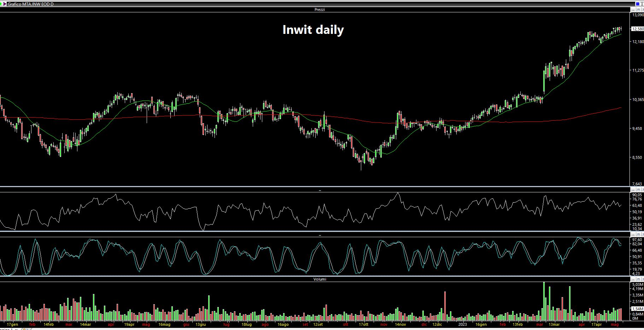The image size is (644, 330).
Task: Click the 13mar date on the time axis
Action: tap(554, 324)
